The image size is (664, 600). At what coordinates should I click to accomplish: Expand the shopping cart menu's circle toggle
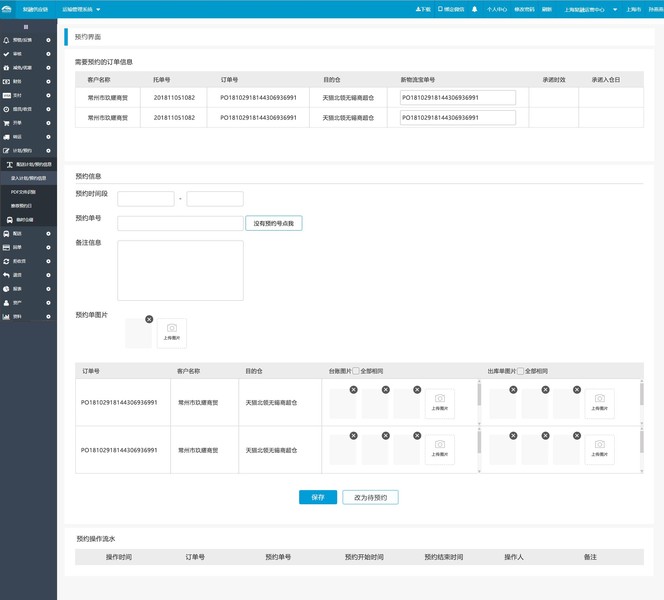click(48, 123)
